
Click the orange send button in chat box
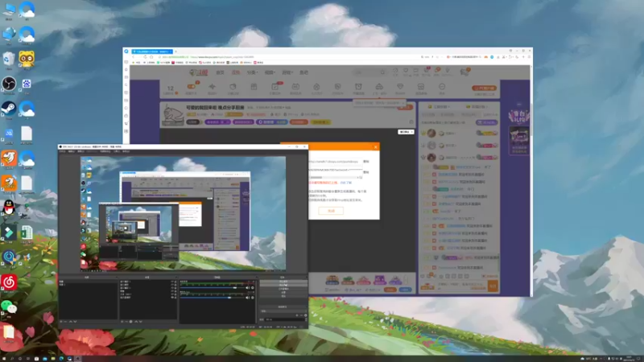tap(493, 286)
